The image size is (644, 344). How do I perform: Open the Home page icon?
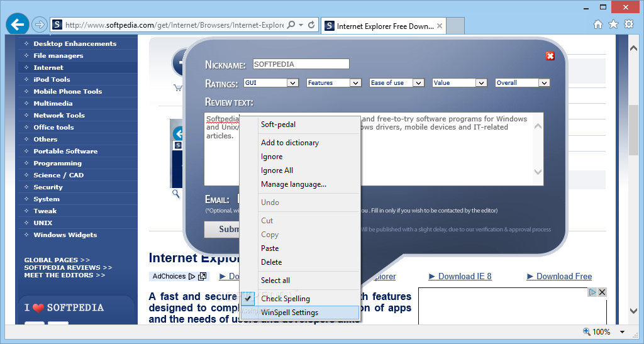click(x=598, y=25)
